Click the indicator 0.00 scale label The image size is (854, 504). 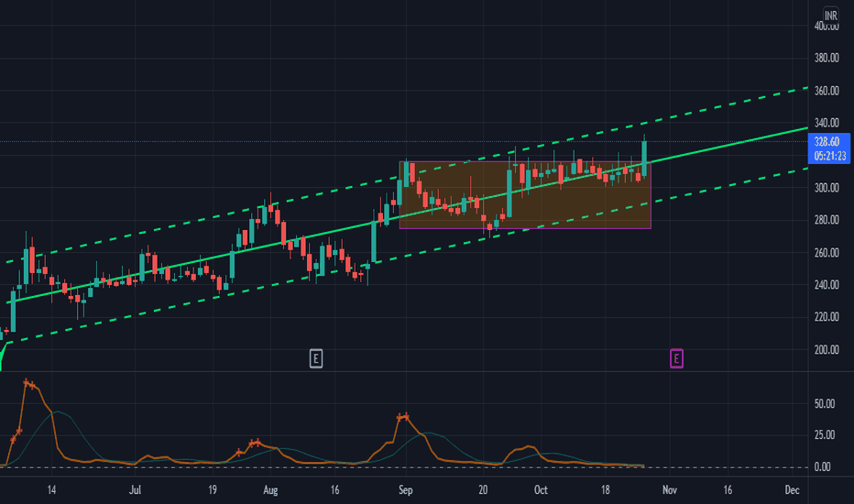pos(823,466)
